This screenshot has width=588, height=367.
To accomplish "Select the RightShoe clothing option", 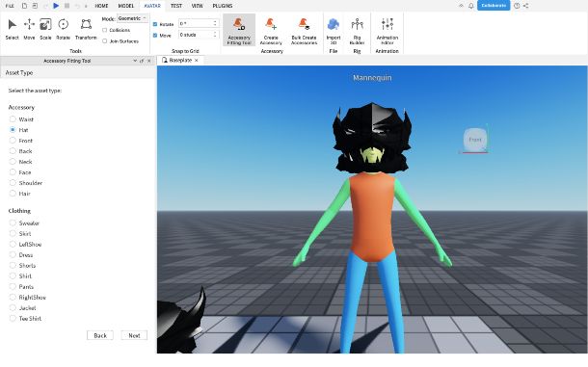I will [x=13, y=298].
